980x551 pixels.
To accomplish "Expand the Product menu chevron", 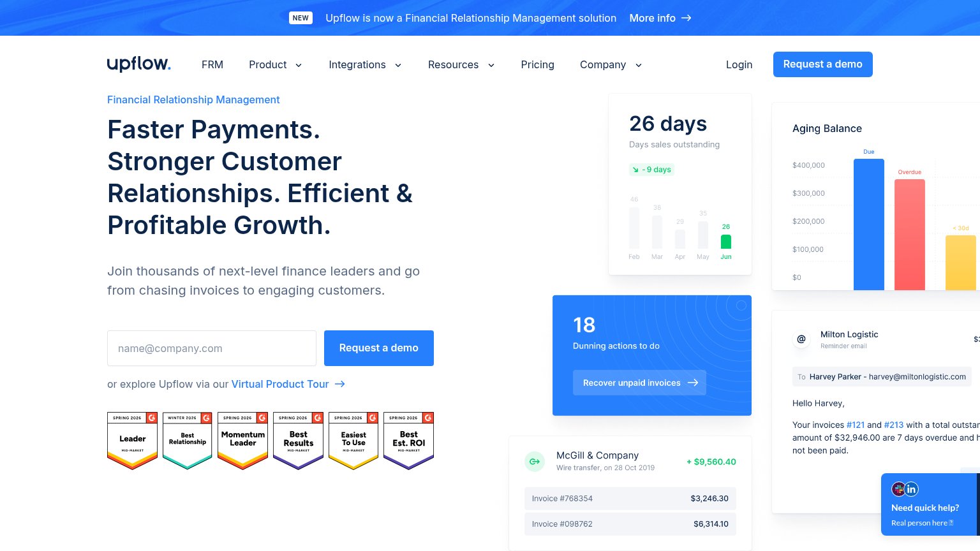I will (x=298, y=65).
